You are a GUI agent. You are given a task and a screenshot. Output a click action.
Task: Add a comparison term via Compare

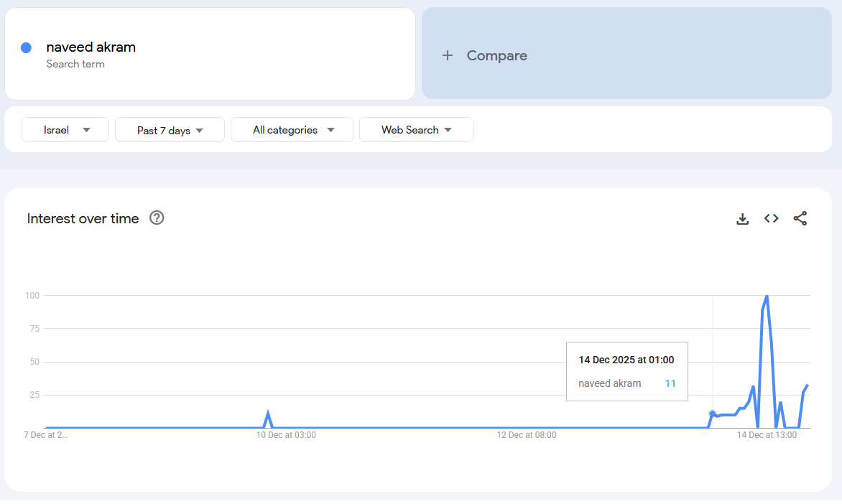pos(626,53)
